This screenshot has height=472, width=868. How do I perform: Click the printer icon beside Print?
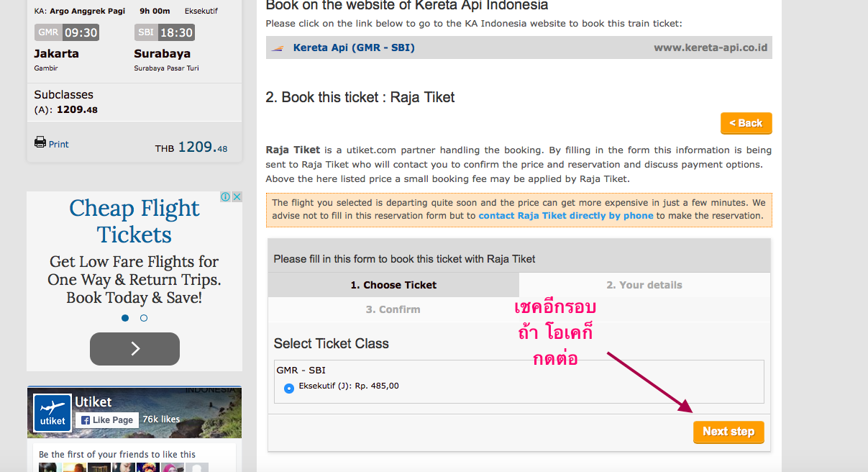tap(40, 142)
